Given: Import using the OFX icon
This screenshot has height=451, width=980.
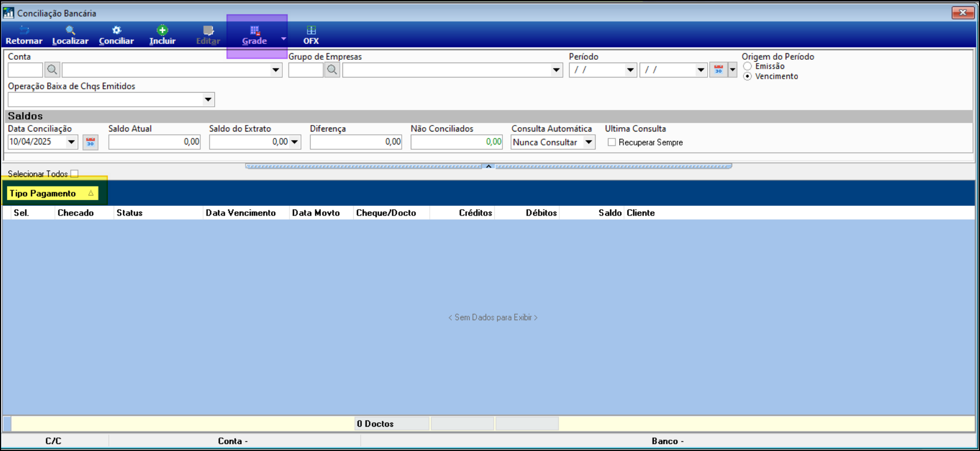Looking at the screenshot, I should pos(311,35).
